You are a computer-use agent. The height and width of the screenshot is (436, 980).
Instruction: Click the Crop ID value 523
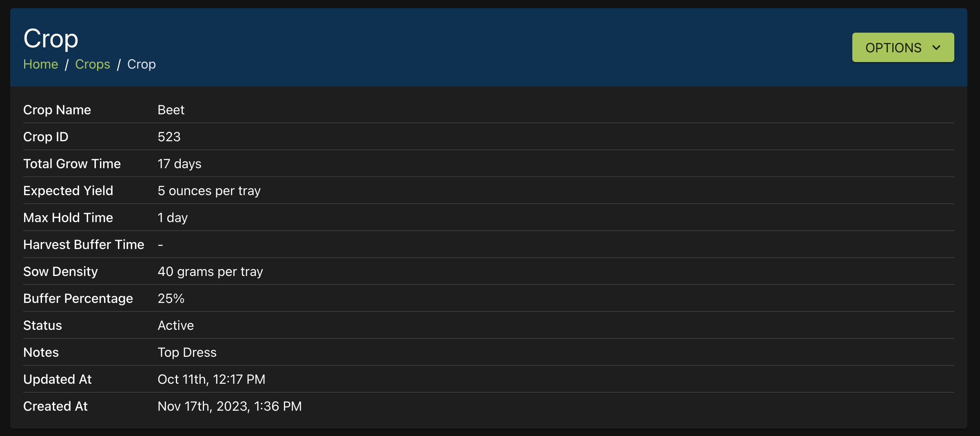(169, 137)
